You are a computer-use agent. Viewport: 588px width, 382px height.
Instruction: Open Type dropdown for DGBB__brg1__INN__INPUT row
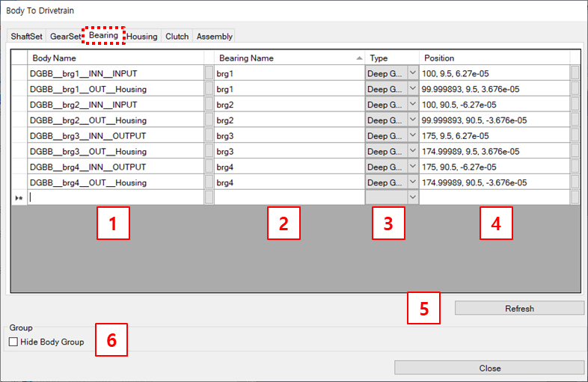[413, 73]
